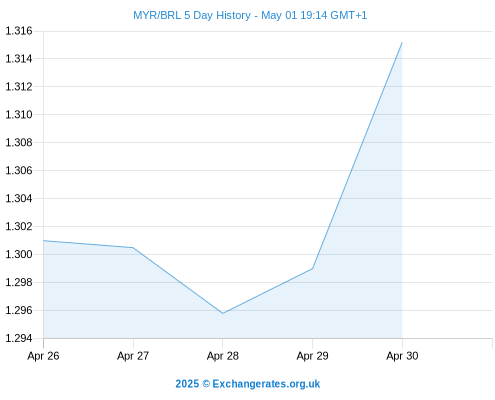The width and height of the screenshot is (495, 400).
Task: Click the 1.294 y-axis label
Action: (19, 338)
